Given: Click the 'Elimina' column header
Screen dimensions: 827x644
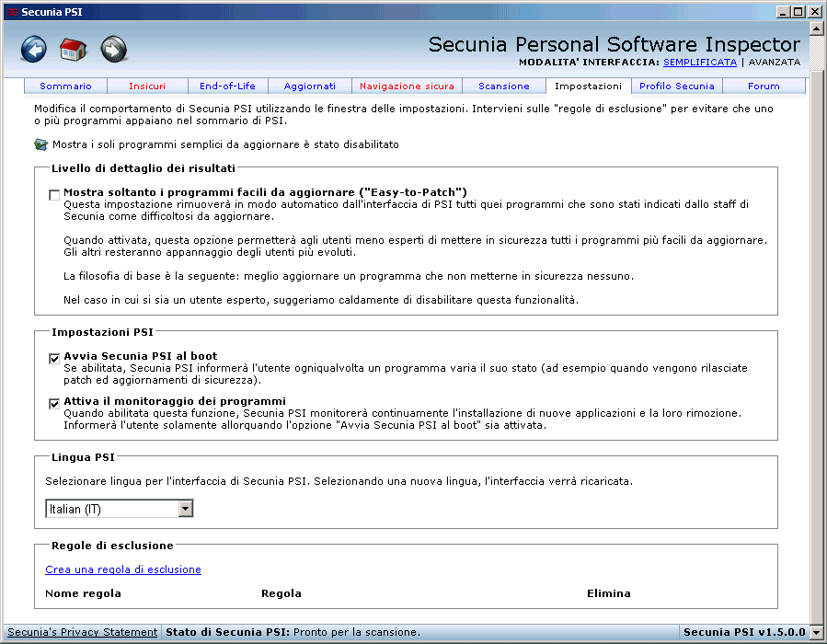Looking at the screenshot, I should click(x=609, y=593).
